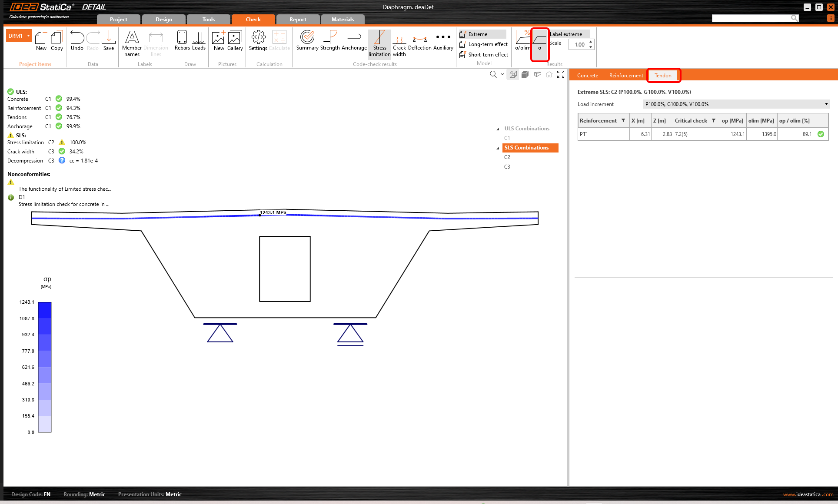Open the Reinforcement results tab
The width and height of the screenshot is (838, 504).
click(x=626, y=76)
